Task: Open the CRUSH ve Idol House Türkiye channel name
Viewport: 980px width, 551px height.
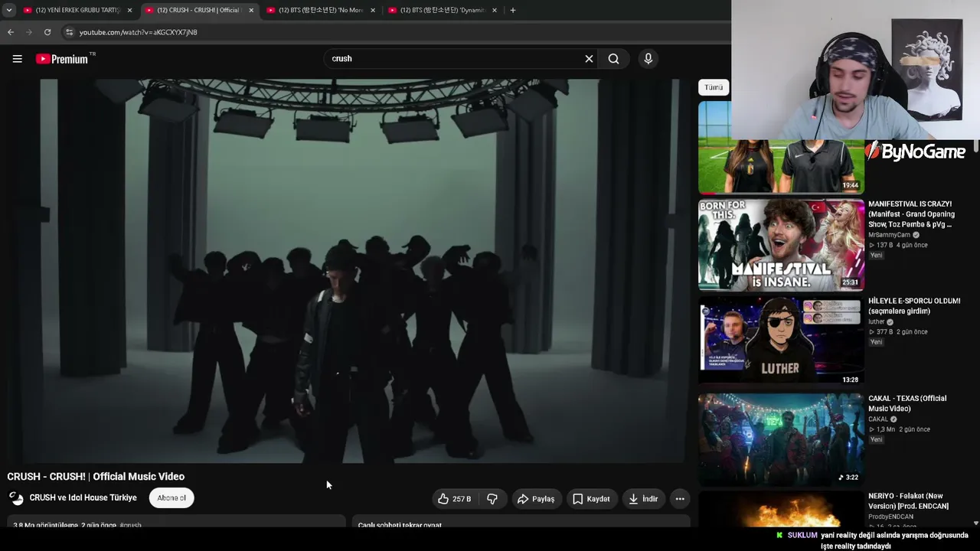Action: (83, 497)
